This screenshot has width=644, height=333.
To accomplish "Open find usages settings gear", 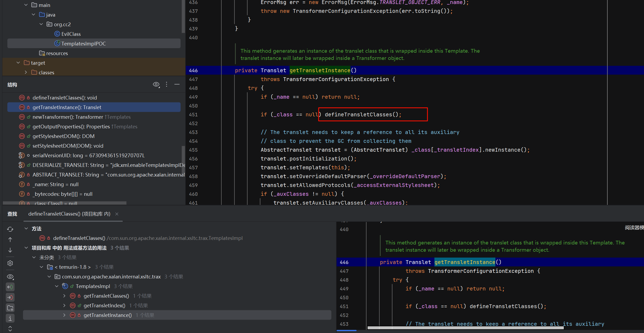I will tap(10, 263).
